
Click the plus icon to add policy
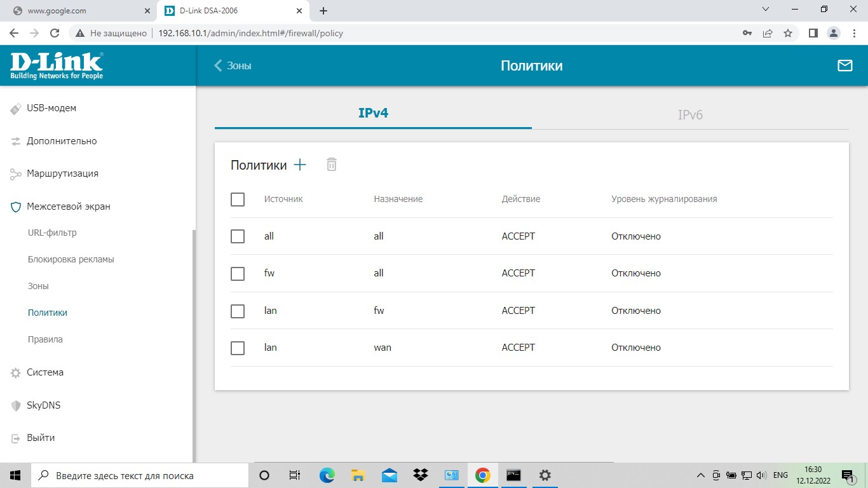pyautogui.click(x=300, y=165)
